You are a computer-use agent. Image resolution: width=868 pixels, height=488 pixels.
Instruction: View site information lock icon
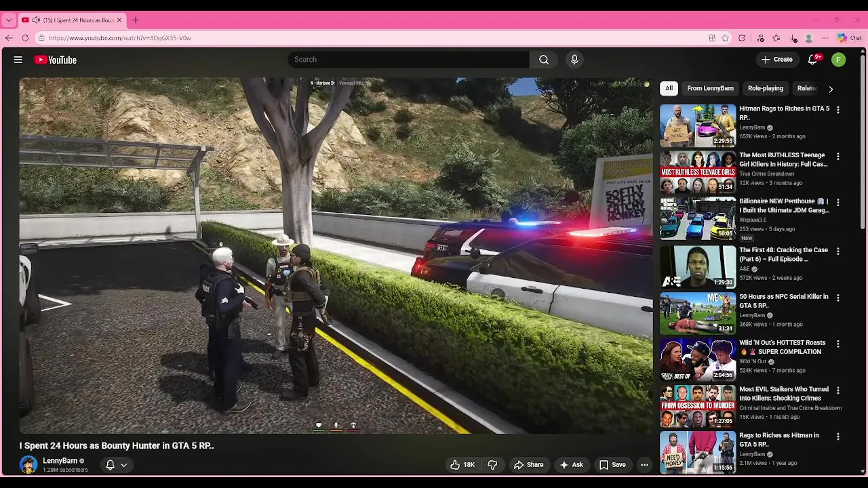coord(41,38)
